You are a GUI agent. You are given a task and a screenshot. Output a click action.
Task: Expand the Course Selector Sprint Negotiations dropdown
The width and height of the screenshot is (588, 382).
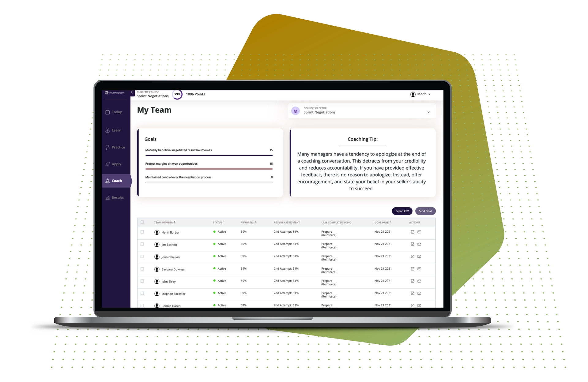429,112
